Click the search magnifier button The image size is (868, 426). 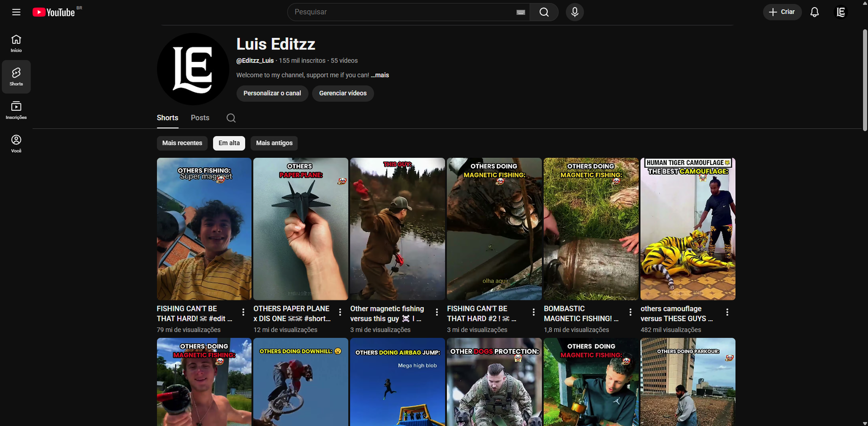(x=544, y=12)
